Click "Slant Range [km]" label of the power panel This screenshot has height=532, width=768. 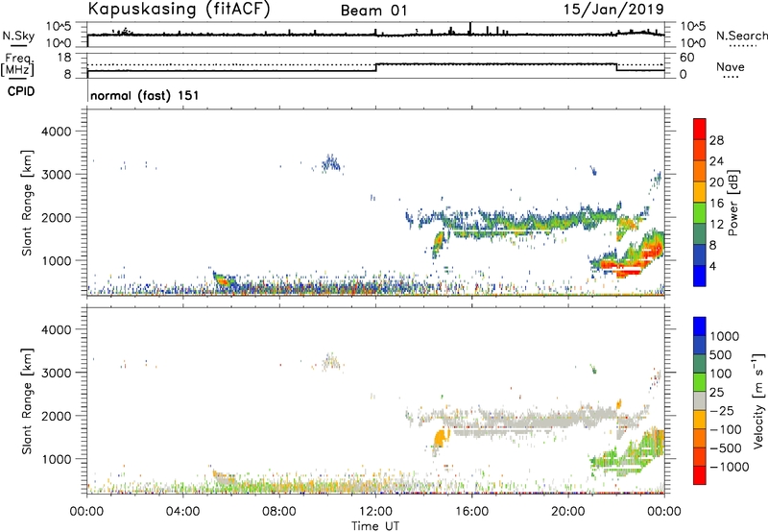tap(28, 203)
